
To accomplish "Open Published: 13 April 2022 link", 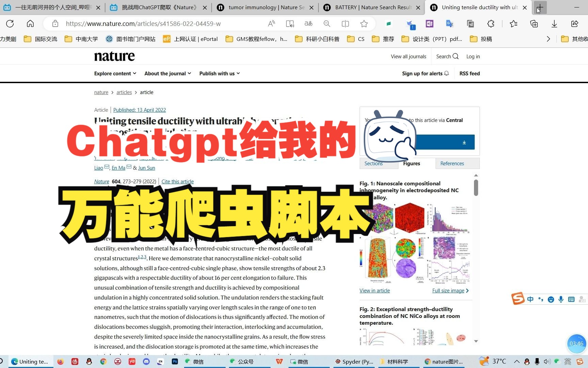I will point(140,110).
